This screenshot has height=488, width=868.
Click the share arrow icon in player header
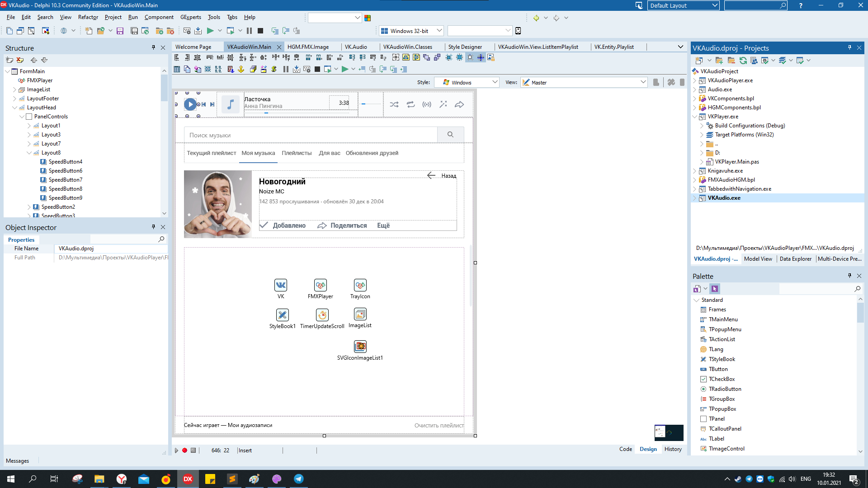459,104
